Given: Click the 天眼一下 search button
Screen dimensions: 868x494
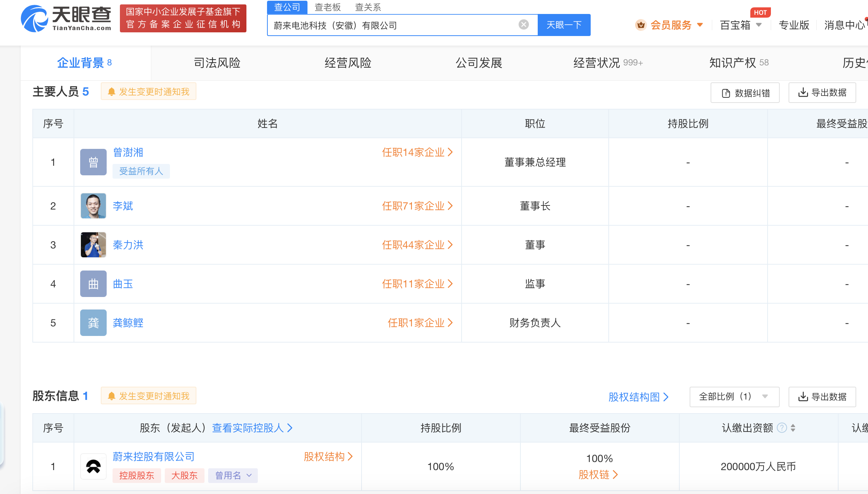Looking at the screenshot, I should pos(564,25).
